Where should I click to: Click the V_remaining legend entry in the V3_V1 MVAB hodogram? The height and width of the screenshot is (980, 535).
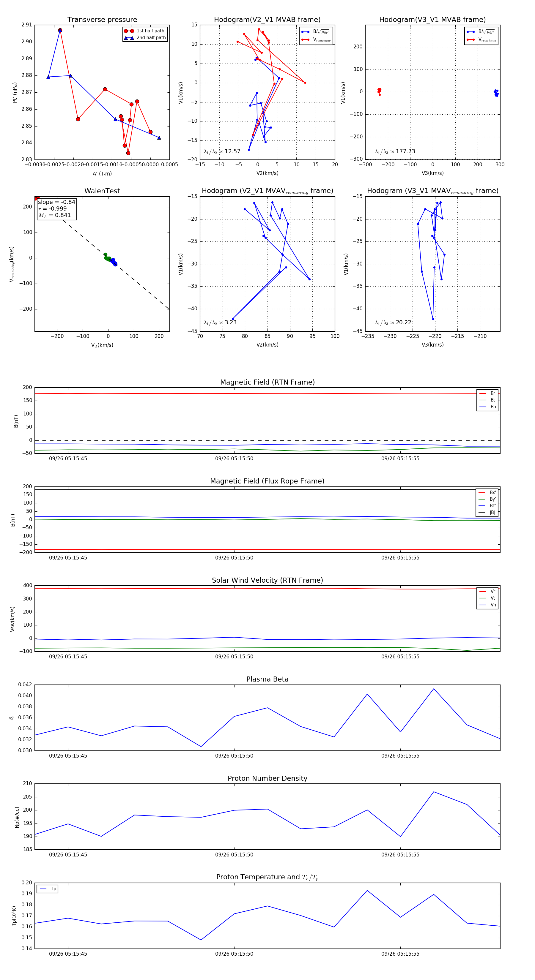[x=481, y=39]
